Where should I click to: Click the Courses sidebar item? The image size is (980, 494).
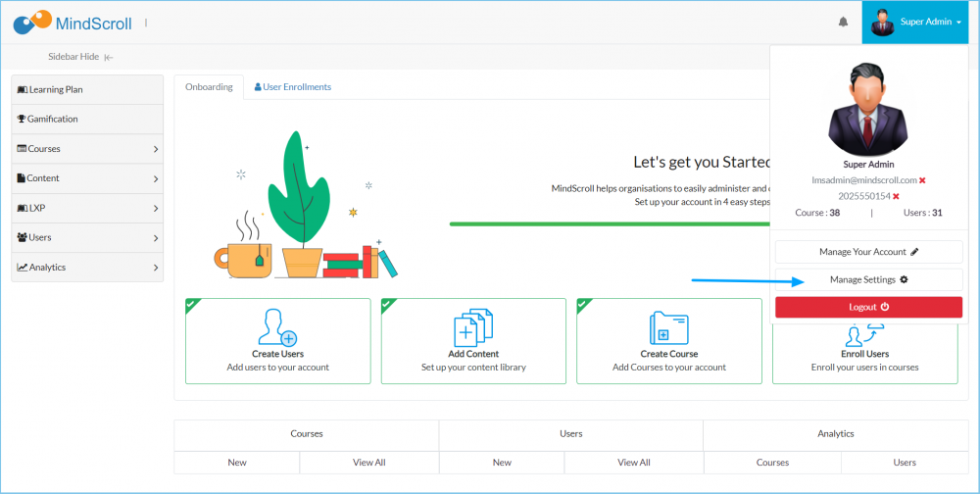(87, 149)
